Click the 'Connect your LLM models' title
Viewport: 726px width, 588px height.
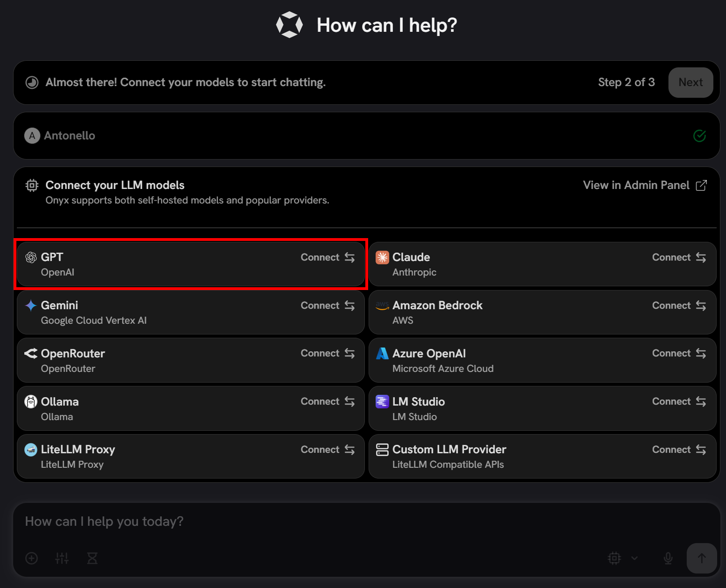pyautogui.click(x=115, y=185)
